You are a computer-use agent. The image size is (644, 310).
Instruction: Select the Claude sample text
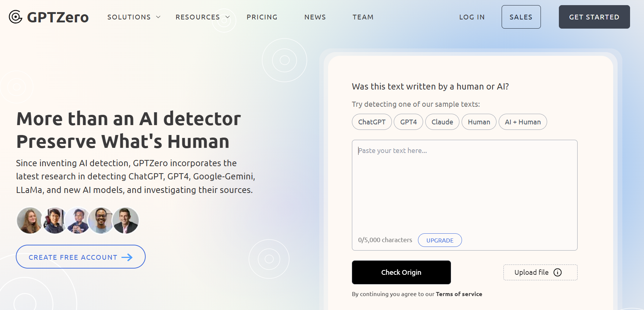442,122
